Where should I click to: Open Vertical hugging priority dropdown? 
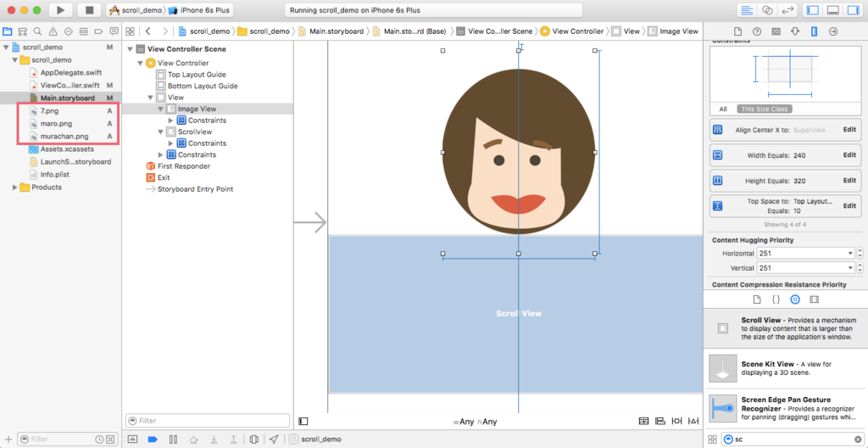click(x=851, y=268)
